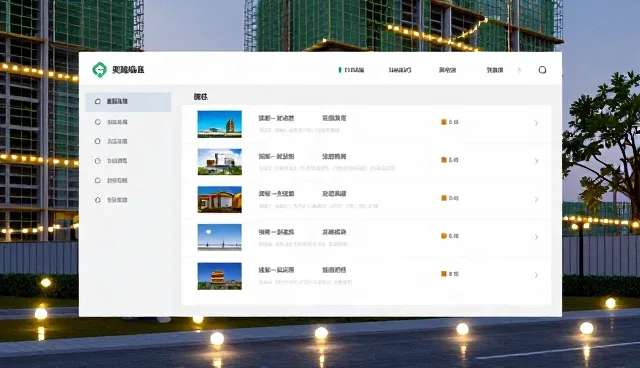Click the orange icon in the moon bridge row

pos(444,236)
